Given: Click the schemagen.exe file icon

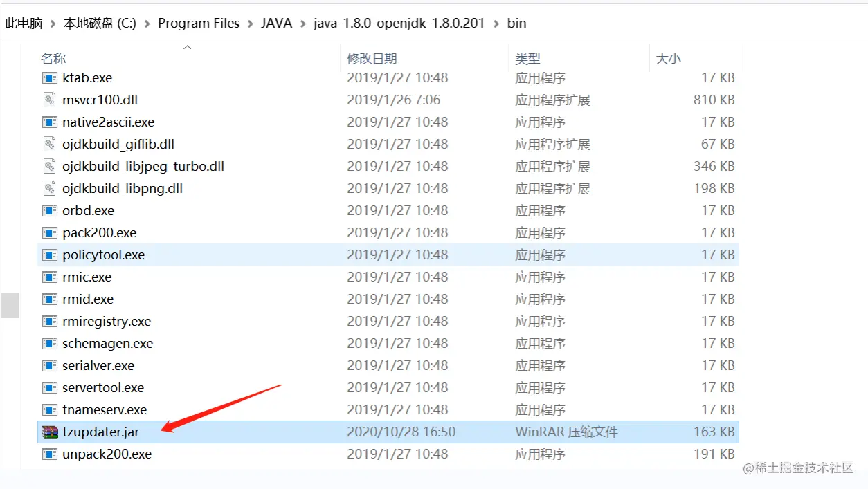Looking at the screenshot, I should click(x=50, y=344).
